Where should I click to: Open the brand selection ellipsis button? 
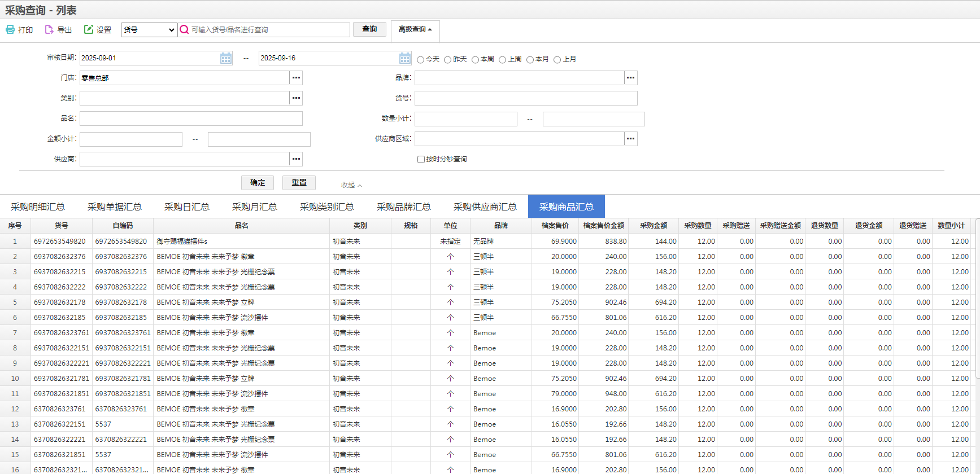point(631,78)
